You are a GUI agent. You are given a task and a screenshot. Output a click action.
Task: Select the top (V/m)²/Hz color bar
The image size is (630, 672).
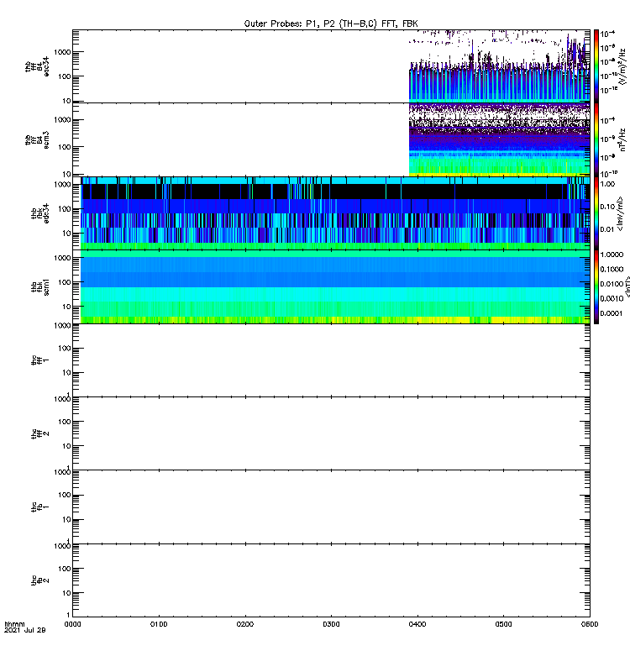[596, 66]
